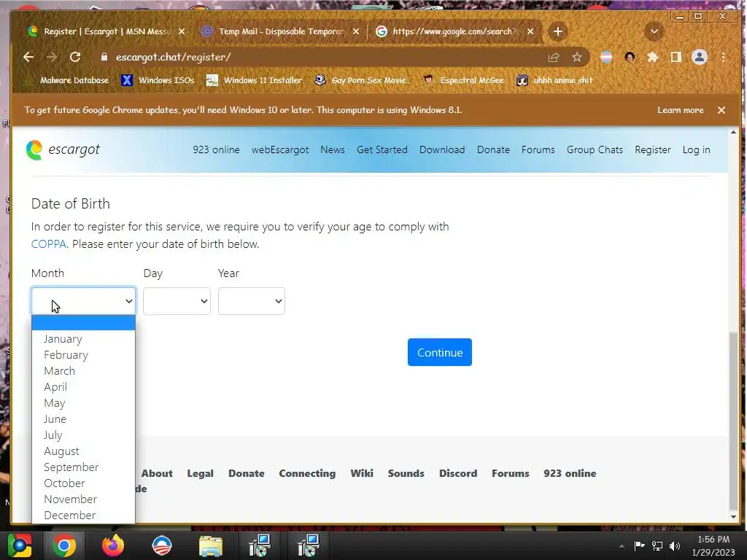Screen dimensions: 747x560
Task: Open the Download nav link
Action: pyautogui.click(x=442, y=149)
